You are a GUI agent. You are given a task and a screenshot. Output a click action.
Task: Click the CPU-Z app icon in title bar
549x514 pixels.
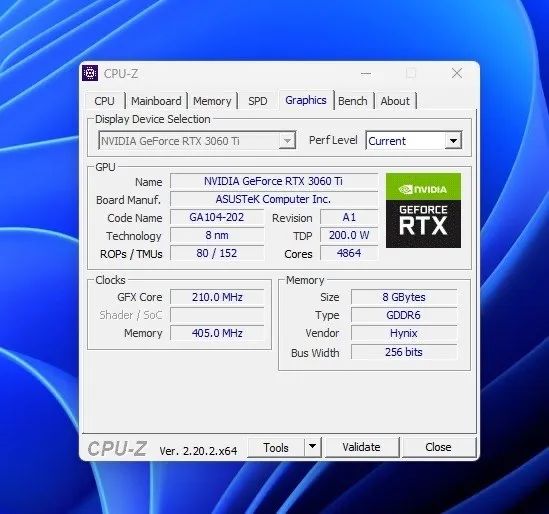pyautogui.click(x=90, y=73)
